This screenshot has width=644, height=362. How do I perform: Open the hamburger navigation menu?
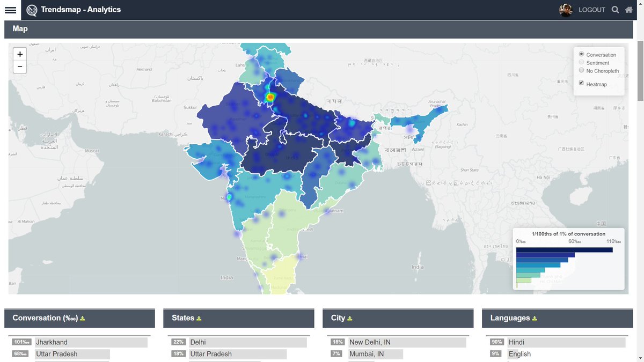tap(10, 9)
